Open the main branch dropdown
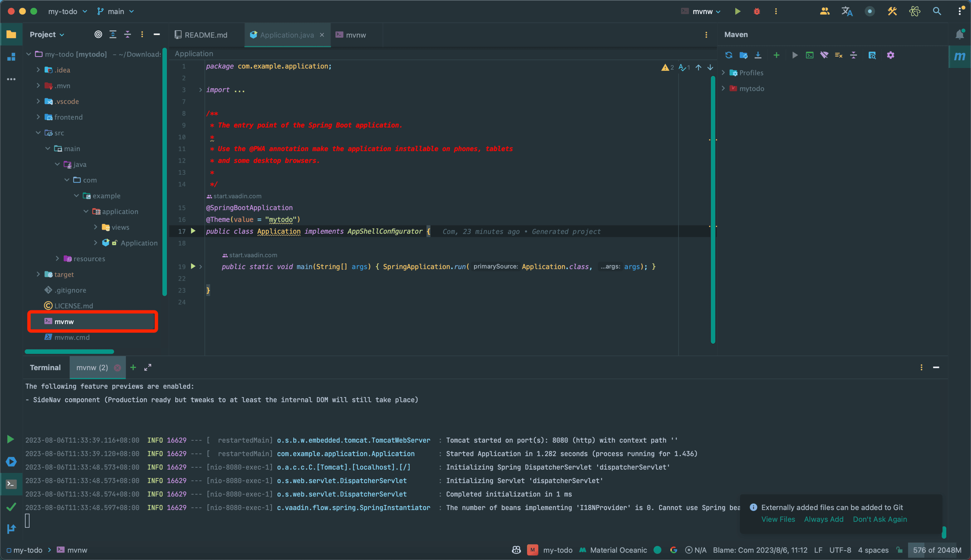The image size is (971, 560). pos(116,11)
